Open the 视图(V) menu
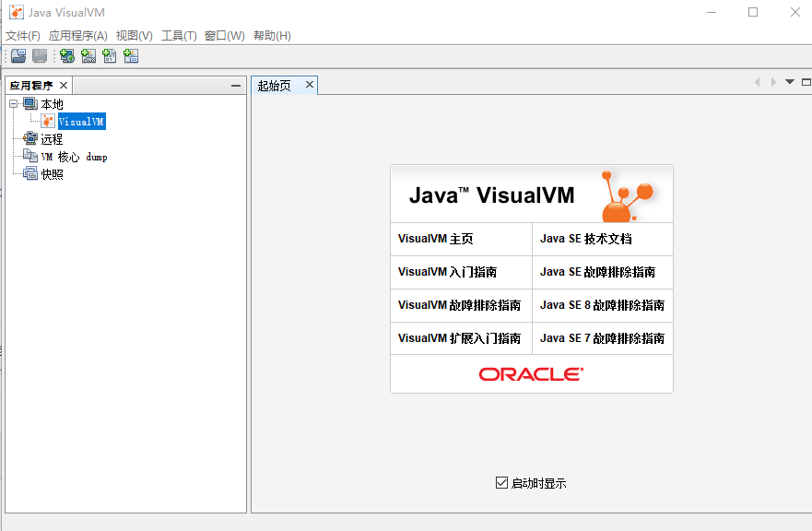Viewport: 812px width, 531px height. click(135, 36)
